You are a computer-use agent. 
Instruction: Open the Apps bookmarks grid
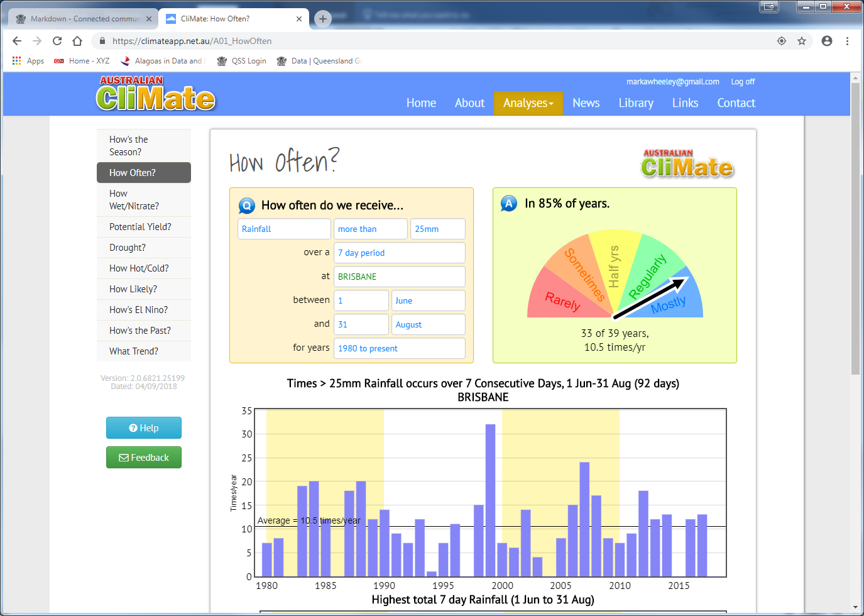point(28,61)
